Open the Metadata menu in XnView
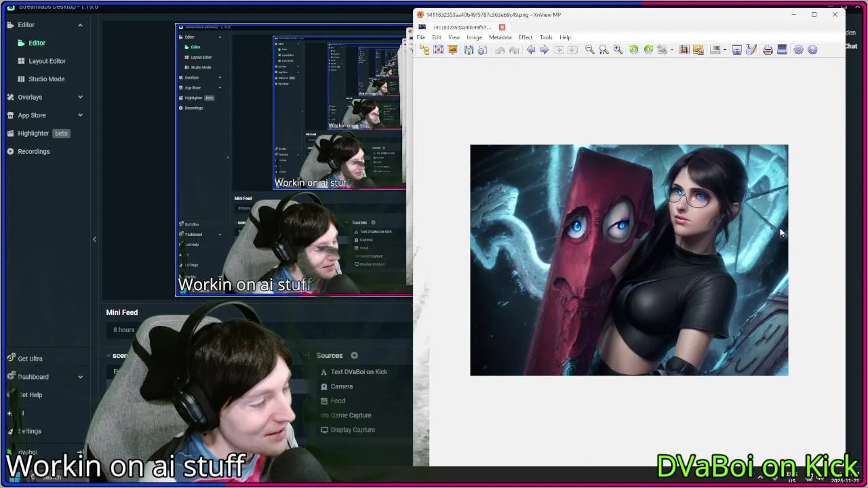868x488 pixels. (x=500, y=37)
